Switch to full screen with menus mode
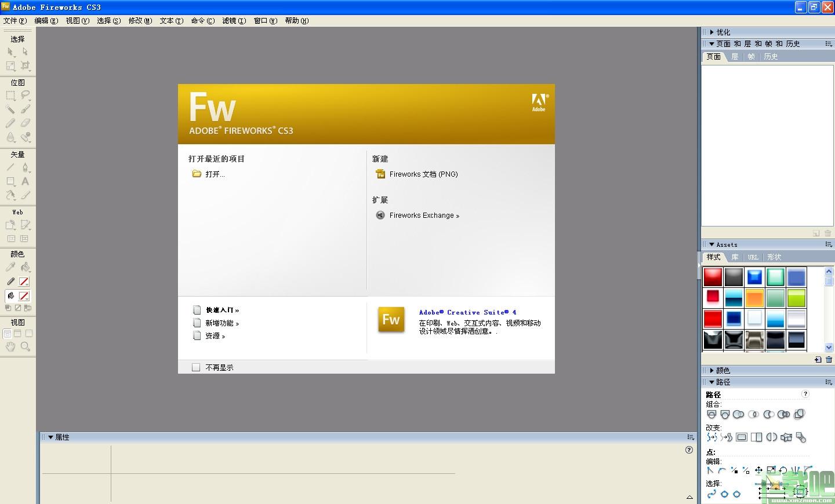The image size is (835, 504). [x=17, y=334]
